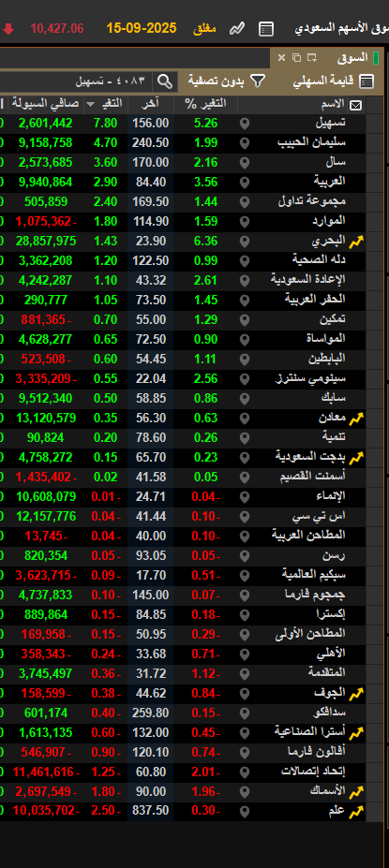Viewport: 389px width, 868px height.
Task: Select the اس تي سي stock name
Action: [320, 516]
